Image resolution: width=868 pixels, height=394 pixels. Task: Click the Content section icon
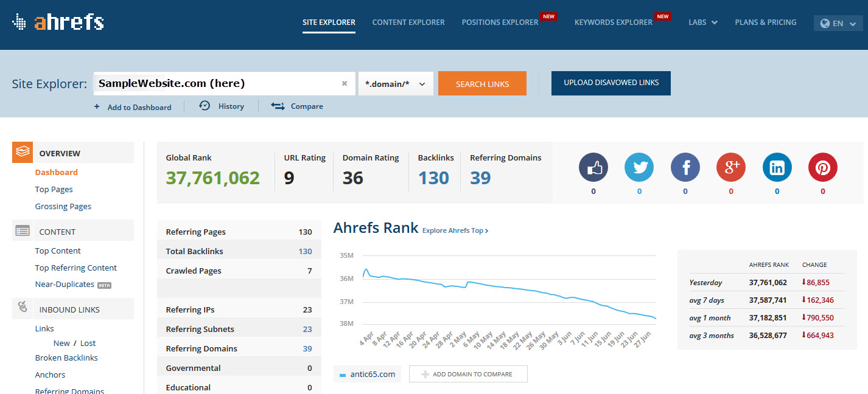tap(23, 230)
